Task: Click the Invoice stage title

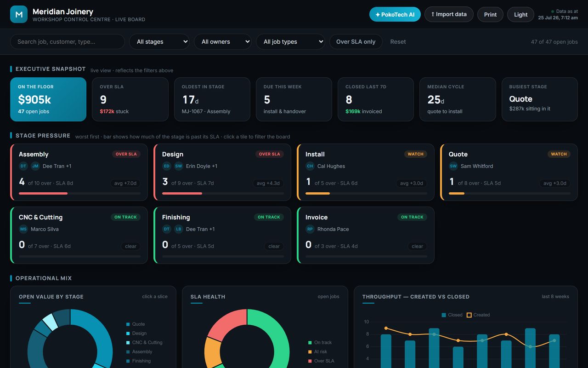Action: (317, 217)
